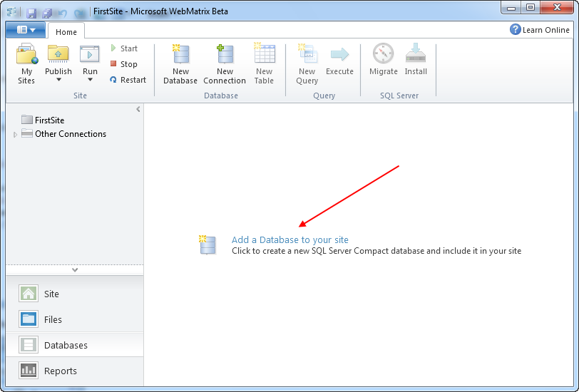Switch to the Reports workspace

coord(75,371)
